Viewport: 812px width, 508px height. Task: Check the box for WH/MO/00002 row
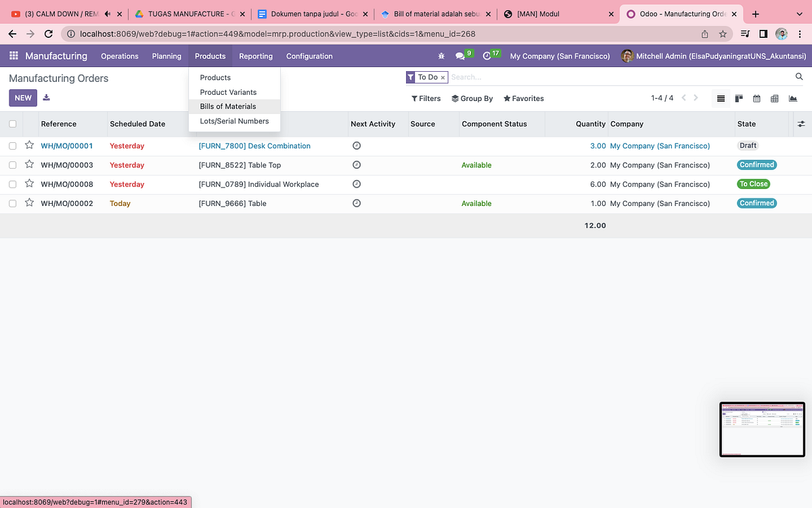click(13, 203)
